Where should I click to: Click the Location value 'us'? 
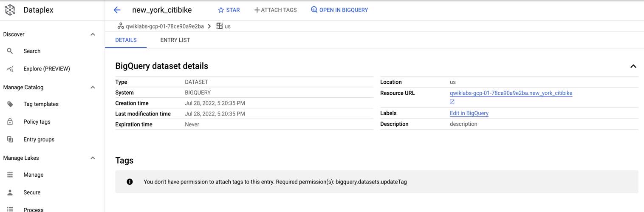click(453, 82)
